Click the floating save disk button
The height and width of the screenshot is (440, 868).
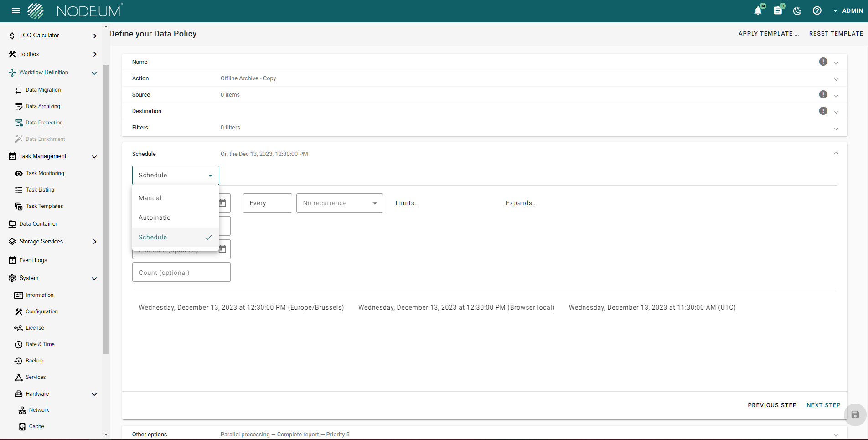(x=855, y=414)
